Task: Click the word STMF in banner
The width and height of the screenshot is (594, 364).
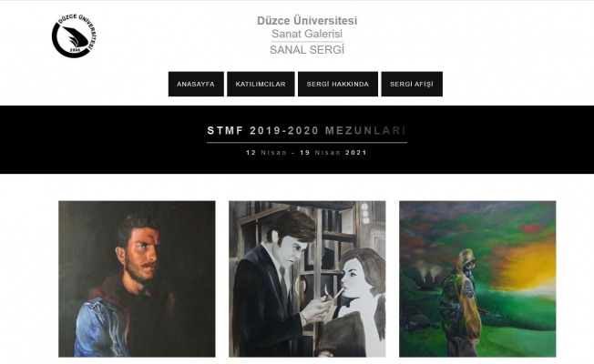Action: click(x=225, y=131)
